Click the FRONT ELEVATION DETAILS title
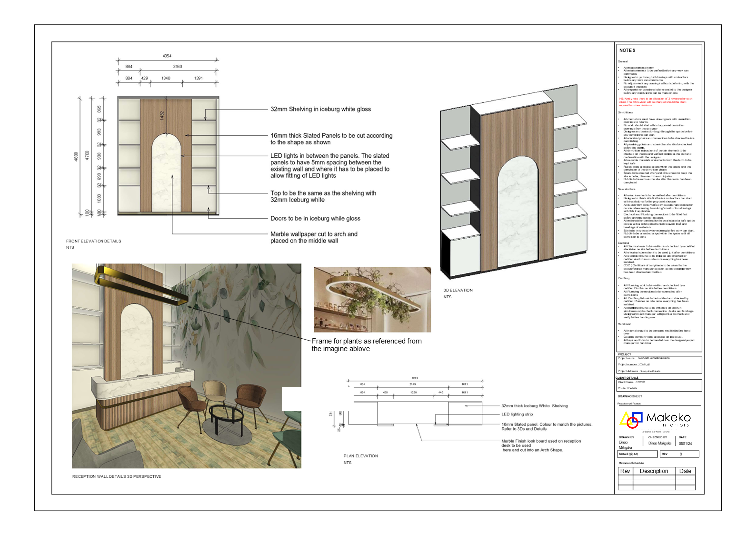Viewport: 756px width, 535px height. [94, 241]
